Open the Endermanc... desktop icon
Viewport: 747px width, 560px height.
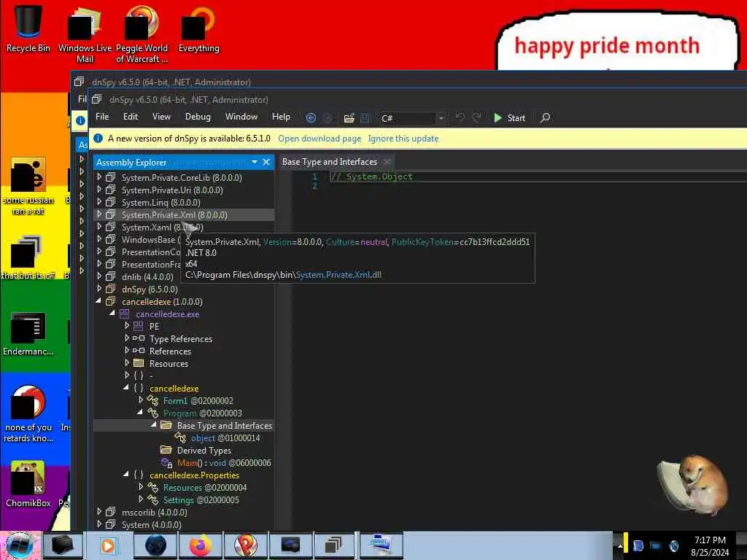pos(28,334)
